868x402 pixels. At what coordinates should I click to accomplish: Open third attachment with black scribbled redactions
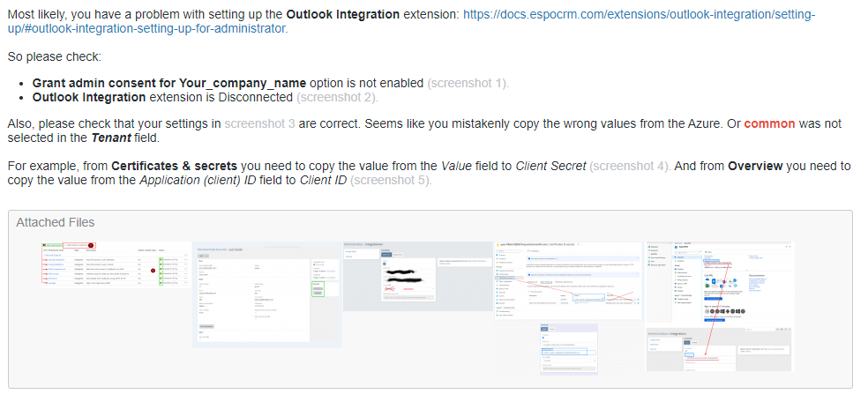(417, 274)
